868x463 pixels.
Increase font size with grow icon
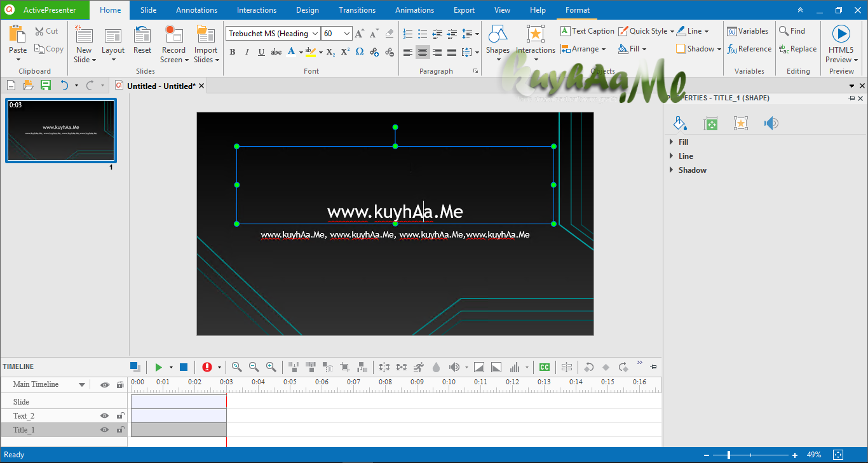point(360,34)
